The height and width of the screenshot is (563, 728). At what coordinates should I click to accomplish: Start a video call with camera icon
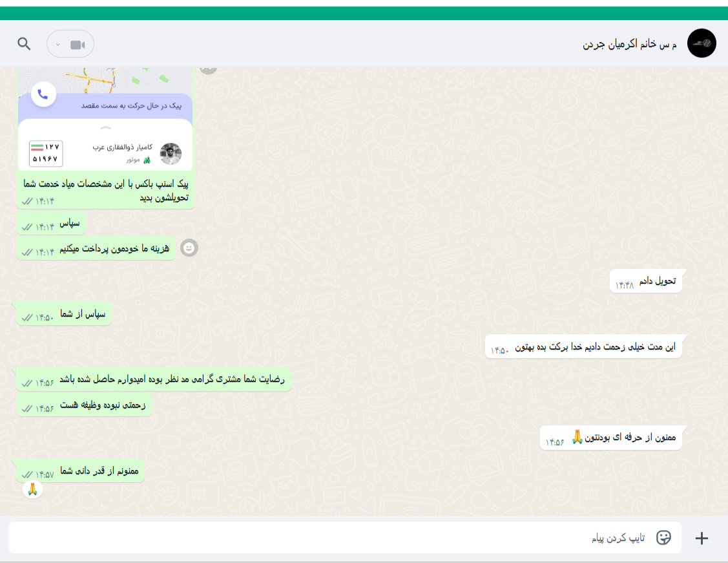77,45
